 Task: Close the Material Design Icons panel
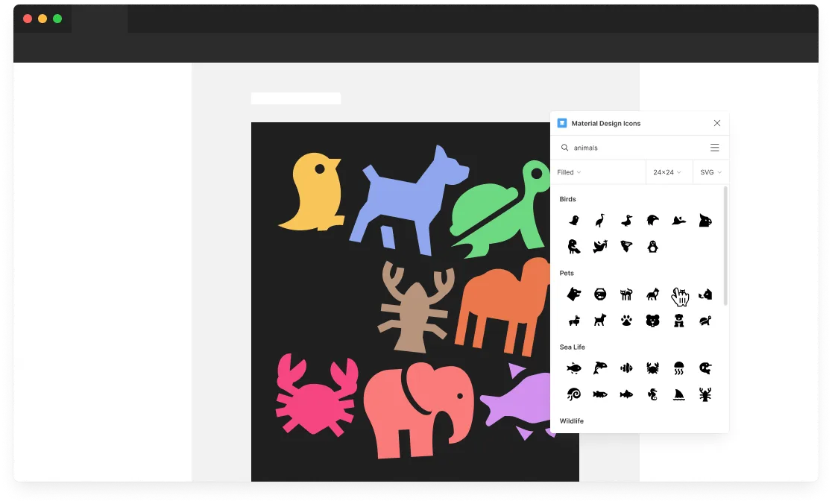point(717,123)
